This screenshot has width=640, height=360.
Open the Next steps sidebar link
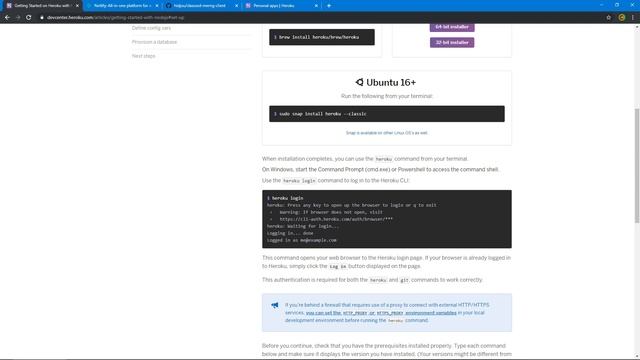143,56
